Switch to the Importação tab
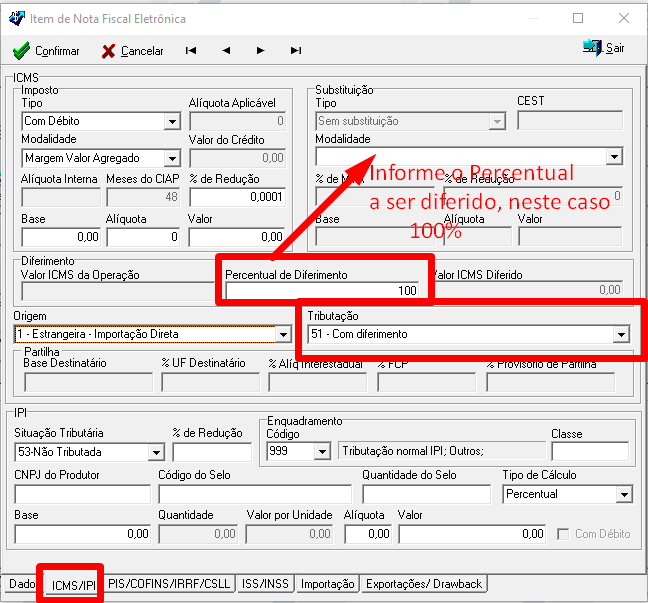Image resolution: width=648 pixels, height=603 pixels. click(327, 584)
